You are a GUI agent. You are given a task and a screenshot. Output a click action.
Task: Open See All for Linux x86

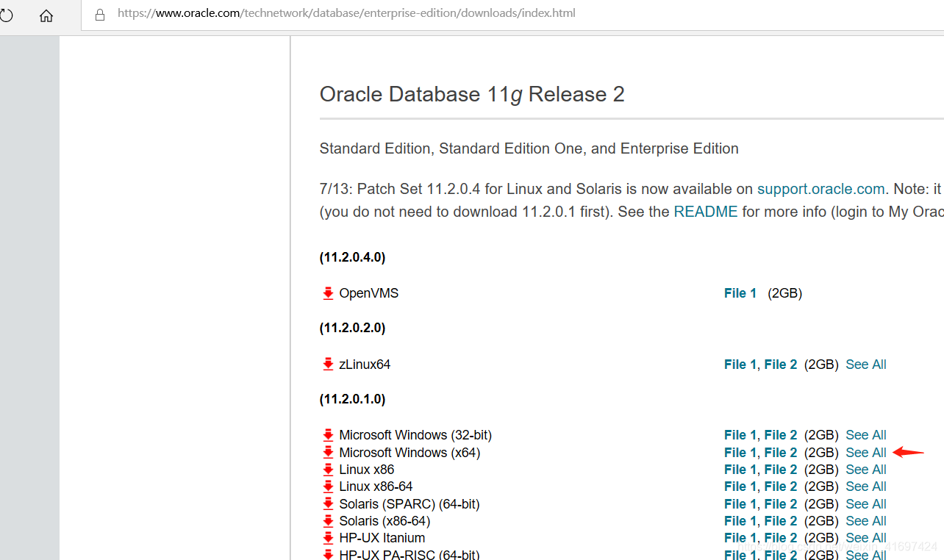click(866, 470)
